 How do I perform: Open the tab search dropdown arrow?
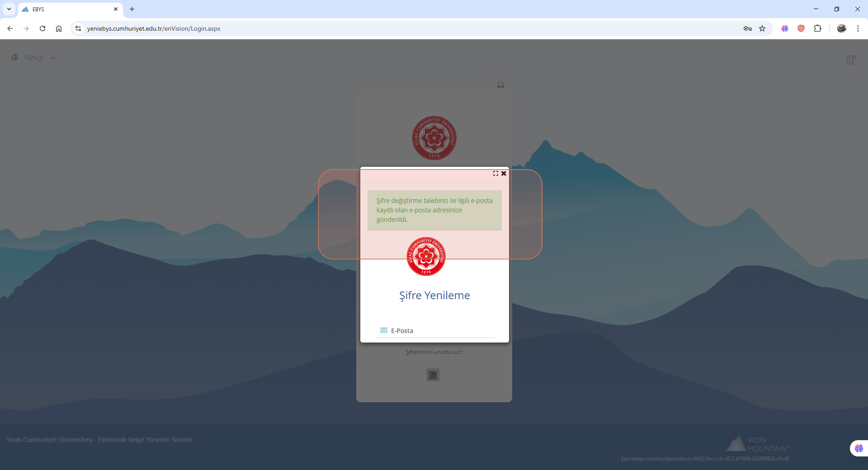(9, 9)
